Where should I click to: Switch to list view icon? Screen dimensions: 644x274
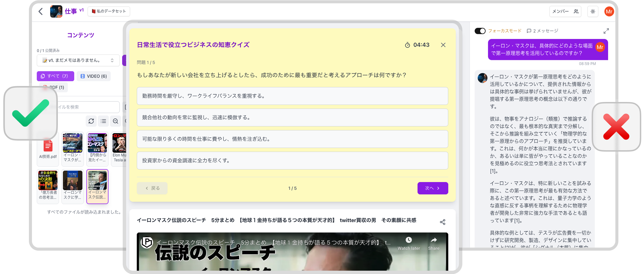click(103, 121)
